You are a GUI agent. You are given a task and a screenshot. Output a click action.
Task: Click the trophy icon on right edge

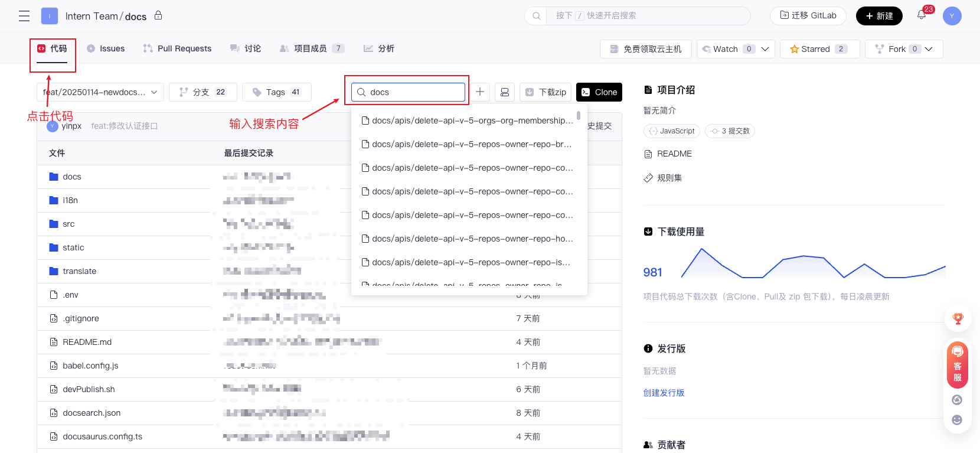(x=958, y=319)
